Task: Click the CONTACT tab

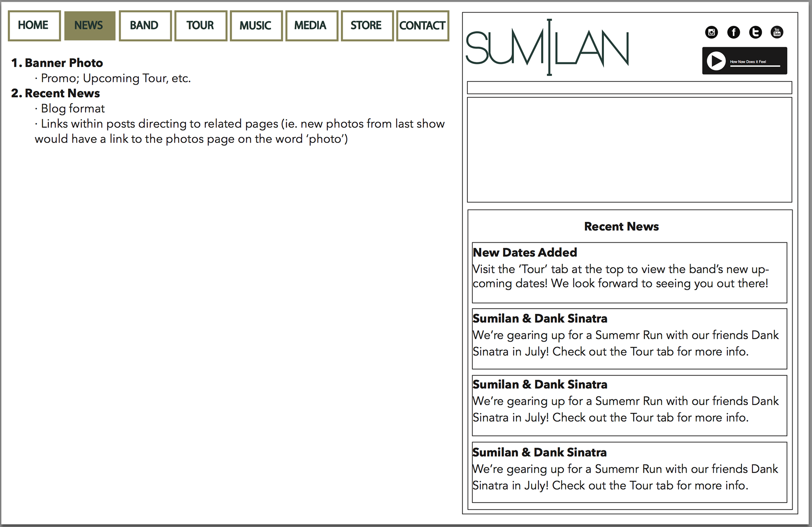Action: [422, 26]
